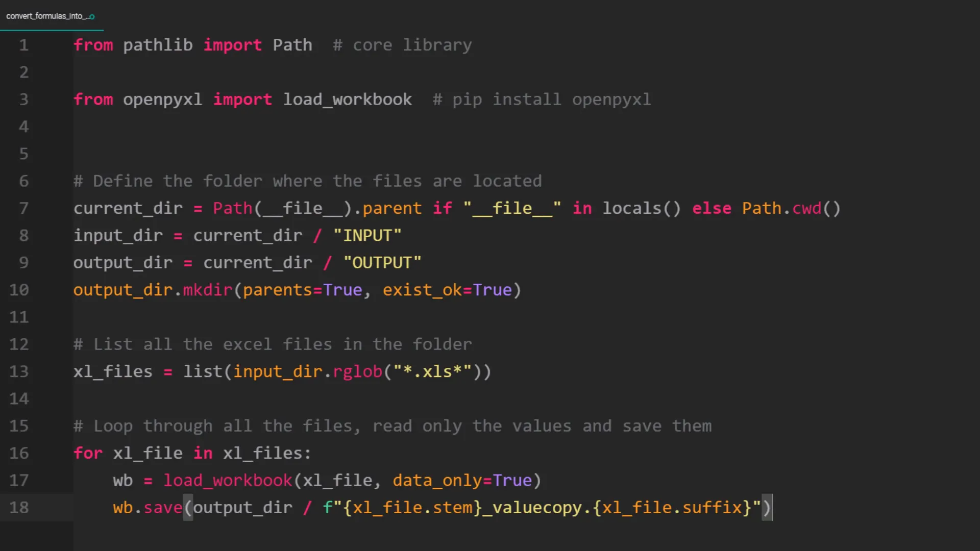
Task: Place cursor on the for loop keyword
Action: [88, 453]
